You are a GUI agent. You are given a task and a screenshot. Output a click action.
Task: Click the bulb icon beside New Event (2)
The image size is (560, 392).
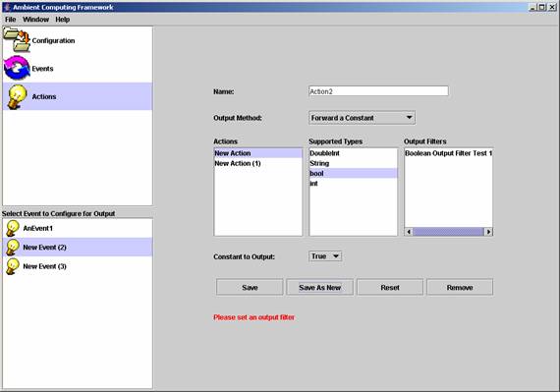(13, 247)
